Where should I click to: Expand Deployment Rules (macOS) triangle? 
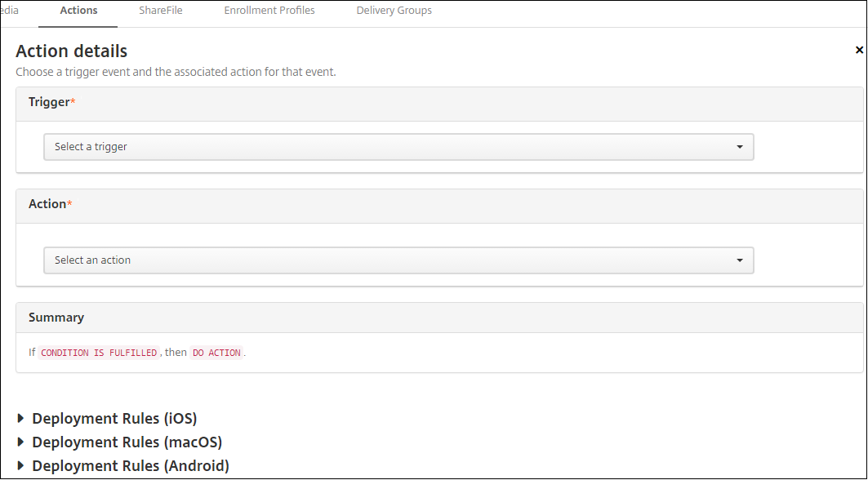(x=21, y=442)
